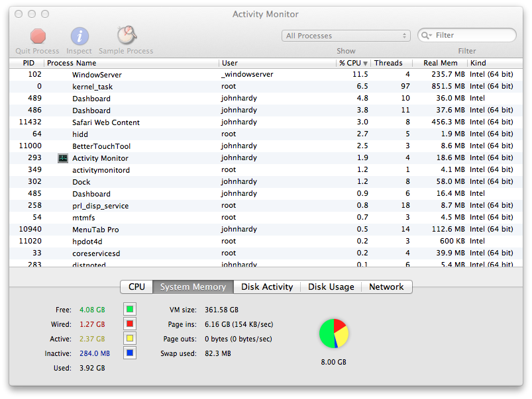Viewport: 532px width, 399px height.
Task: Sort by Process Name column header
Action: click(x=132, y=63)
